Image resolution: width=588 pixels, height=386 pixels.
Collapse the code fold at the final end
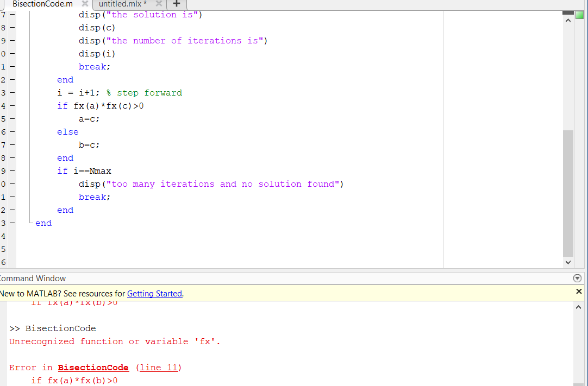(x=30, y=223)
